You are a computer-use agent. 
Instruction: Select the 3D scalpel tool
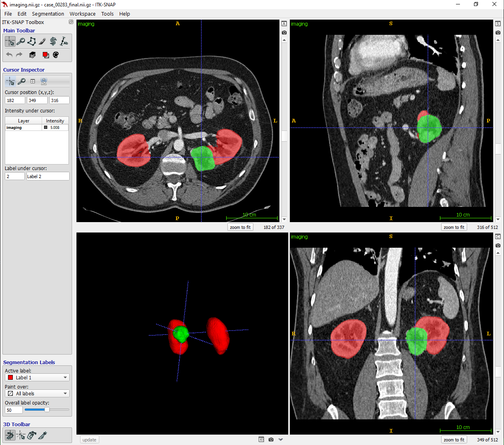click(x=43, y=435)
